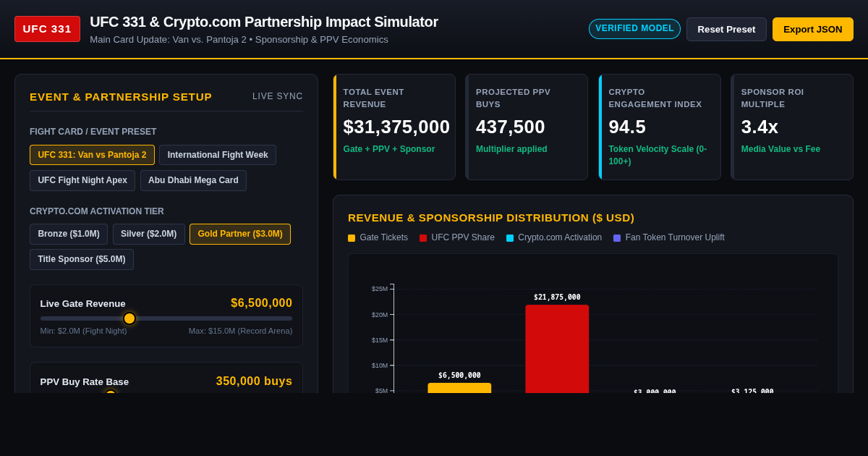Click the Revenue & Sponsorship Distribution heading

(x=491, y=217)
